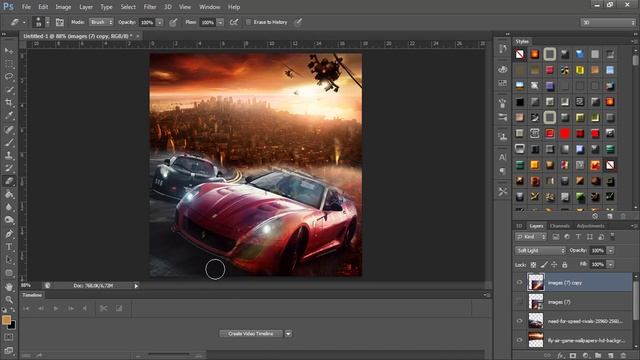
Task: Play the timeline
Action: point(56,308)
